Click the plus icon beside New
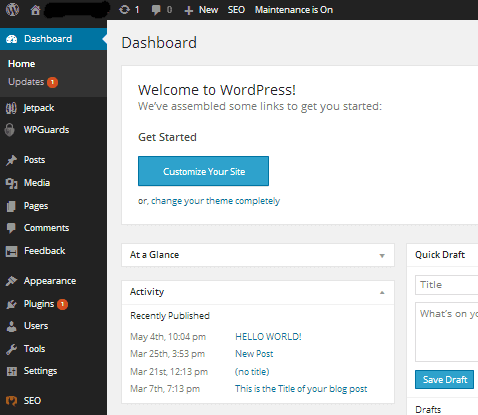 point(189,10)
